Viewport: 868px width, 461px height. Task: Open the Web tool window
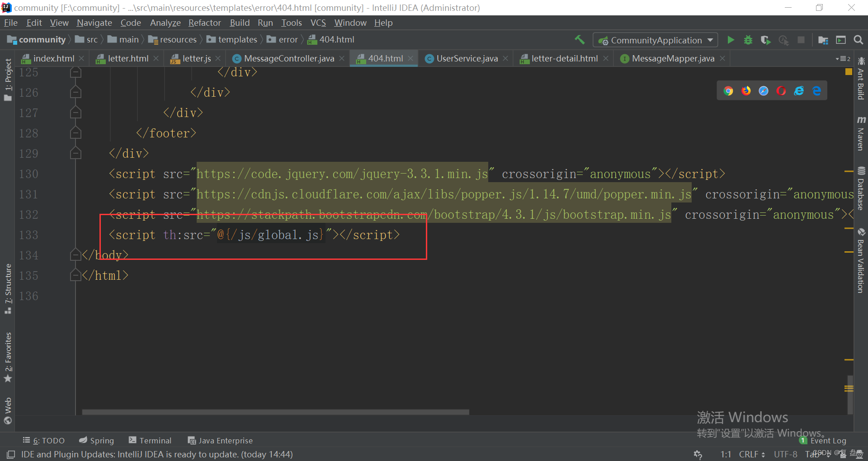click(x=8, y=411)
